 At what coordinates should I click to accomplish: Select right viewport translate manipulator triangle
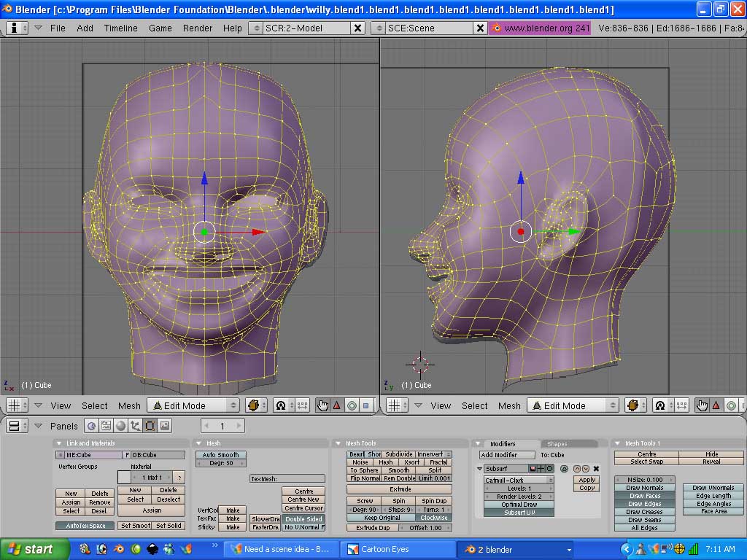716,405
